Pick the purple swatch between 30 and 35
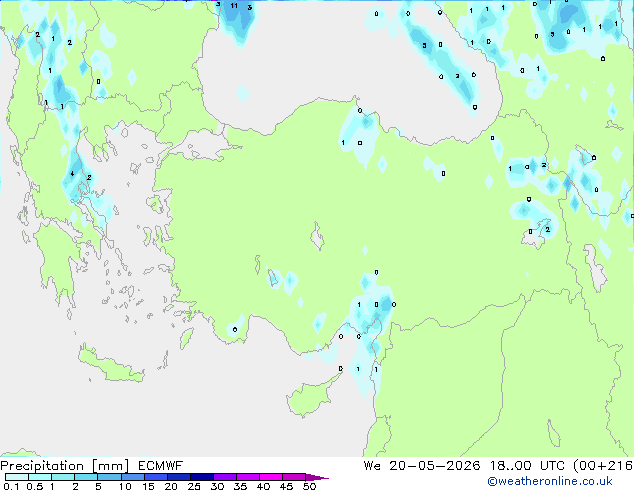Image resolution: width=634 pixels, height=490 pixels. [225, 477]
